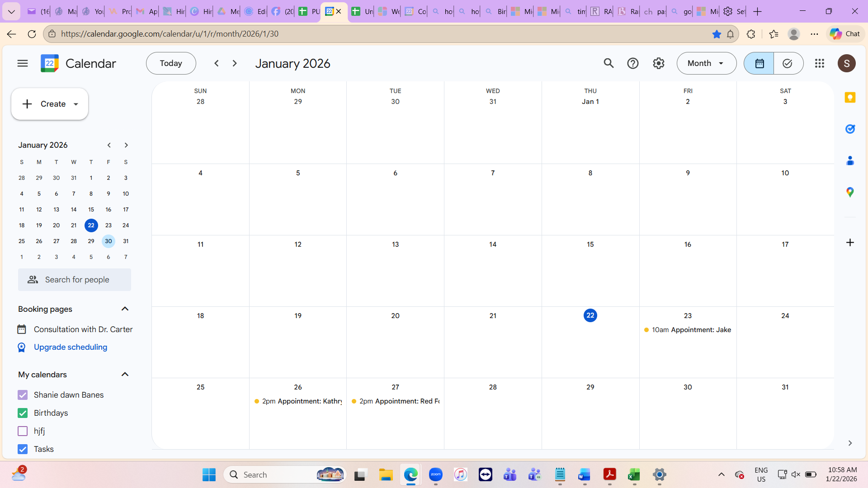Click the Upgrade scheduling link
Screen dimensions: 868x488
point(71,347)
